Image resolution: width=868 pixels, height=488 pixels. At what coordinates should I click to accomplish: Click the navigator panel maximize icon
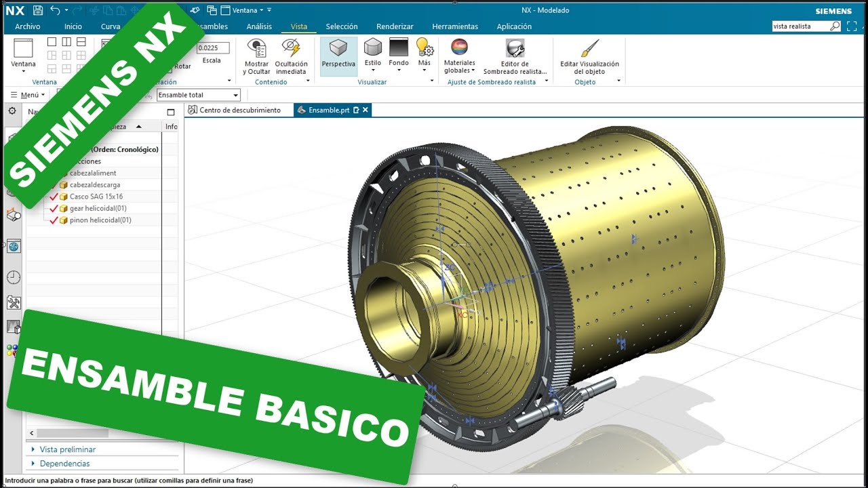(171, 112)
